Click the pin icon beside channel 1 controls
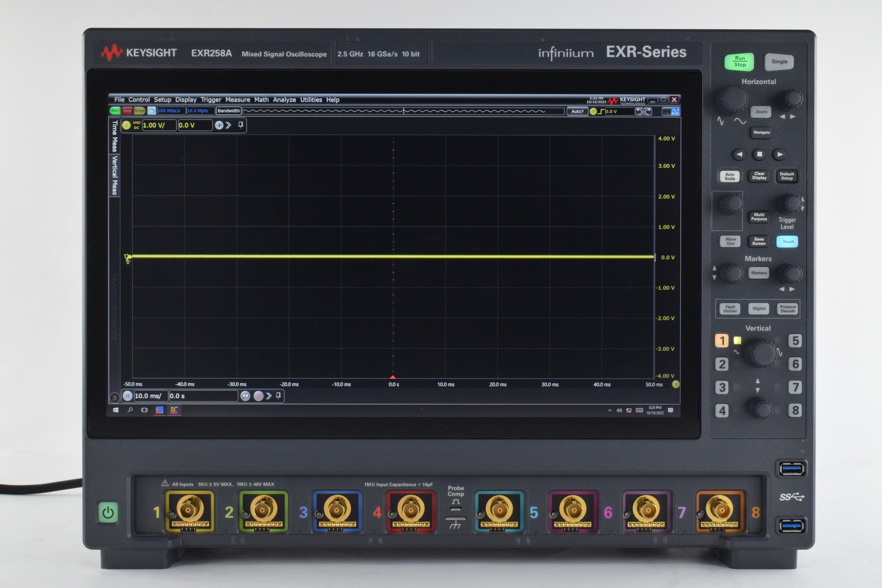882x588 pixels. [x=240, y=125]
